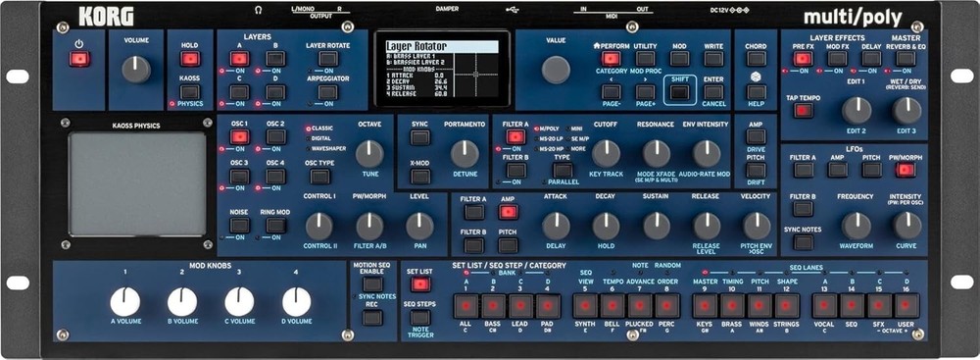Go to previous CATEGORY with PAGE- button
Image resolution: width=980 pixels, height=360 pixels.
point(611,92)
